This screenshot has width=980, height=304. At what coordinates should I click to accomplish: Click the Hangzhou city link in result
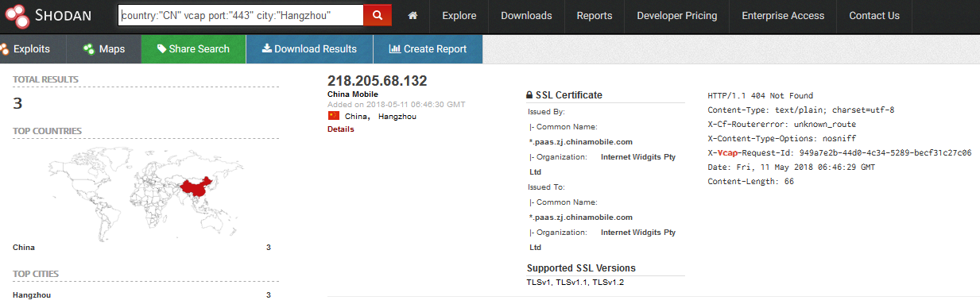click(397, 117)
